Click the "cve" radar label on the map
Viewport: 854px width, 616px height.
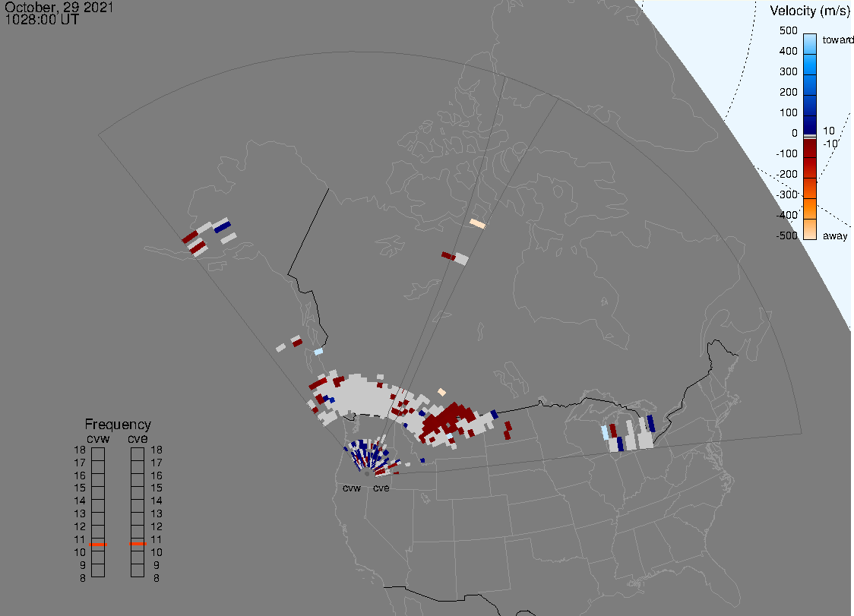pos(381,488)
